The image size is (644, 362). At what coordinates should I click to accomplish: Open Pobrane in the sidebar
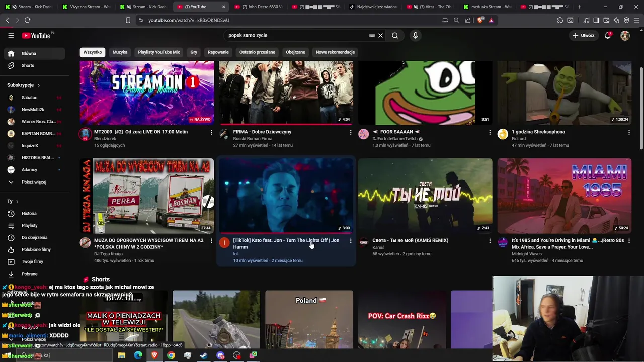[34, 274]
